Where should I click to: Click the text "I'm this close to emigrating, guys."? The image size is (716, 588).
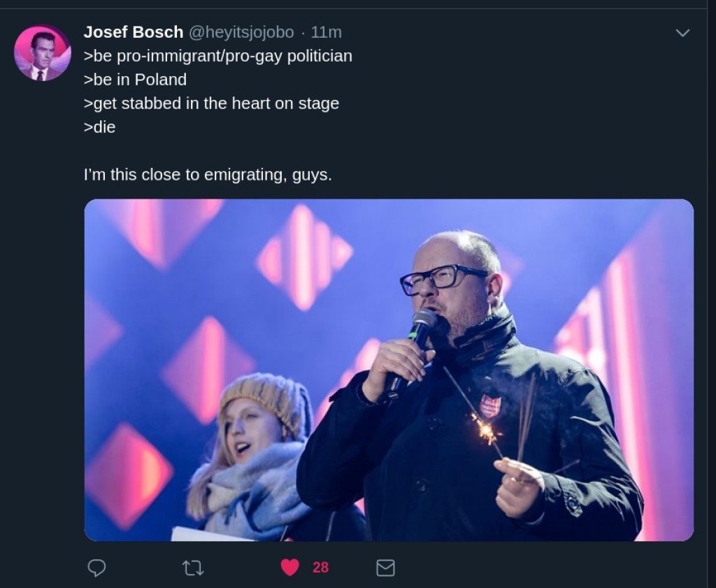click(x=208, y=175)
